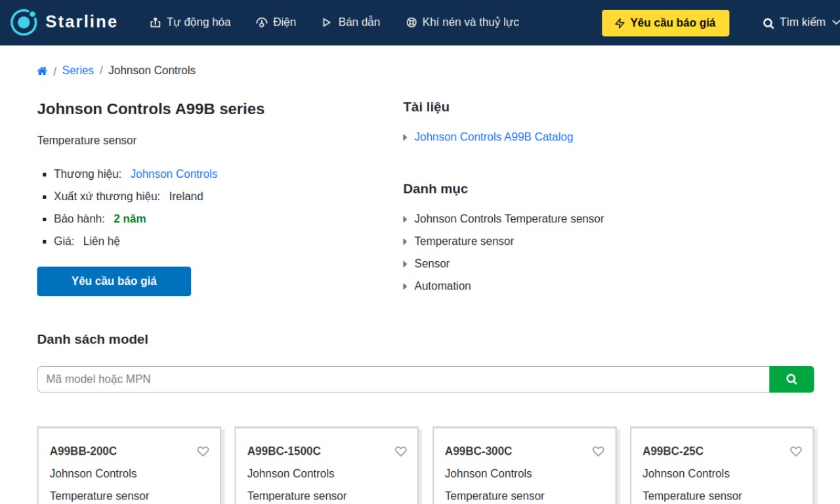
Task: Click the Tài liệu heading
Action: (x=426, y=107)
